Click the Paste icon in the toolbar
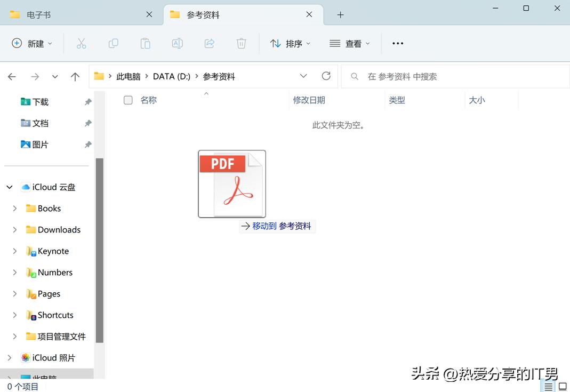Image resolution: width=570 pixels, height=392 pixels. tap(145, 43)
